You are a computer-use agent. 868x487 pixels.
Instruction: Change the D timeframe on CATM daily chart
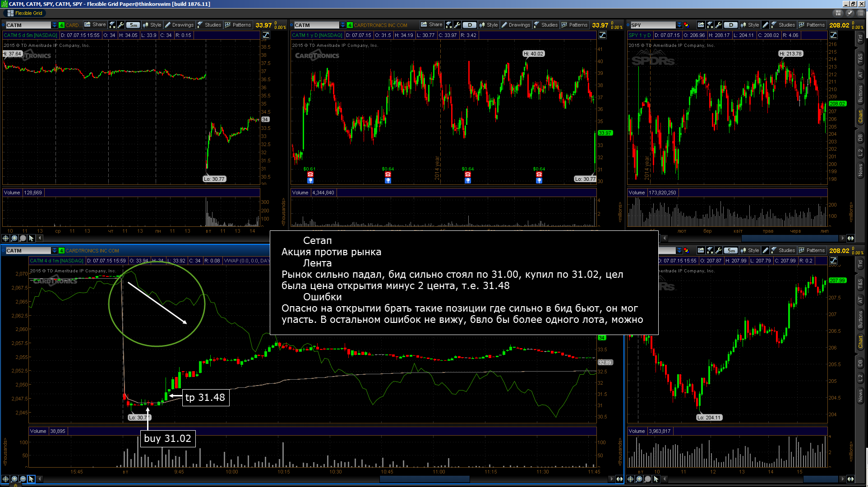[470, 25]
